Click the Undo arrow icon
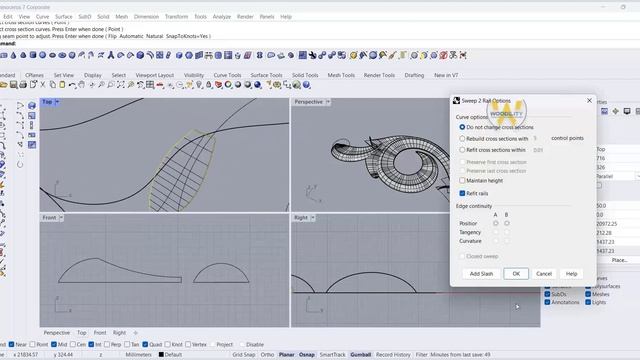This screenshot has height=360, width=640. pos(72,85)
